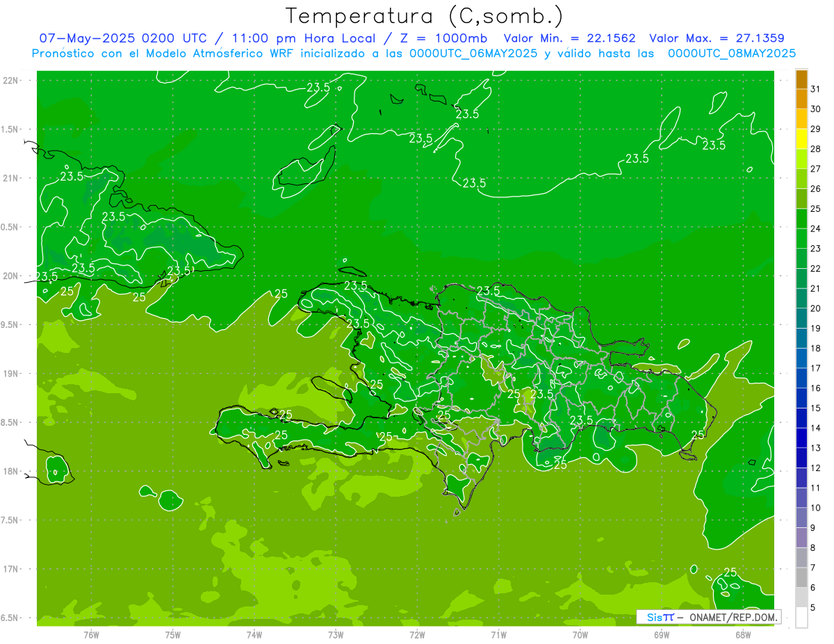The height and width of the screenshot is (644, 834).
Task: Click the legend label '27'
Action: click(816, 169)
